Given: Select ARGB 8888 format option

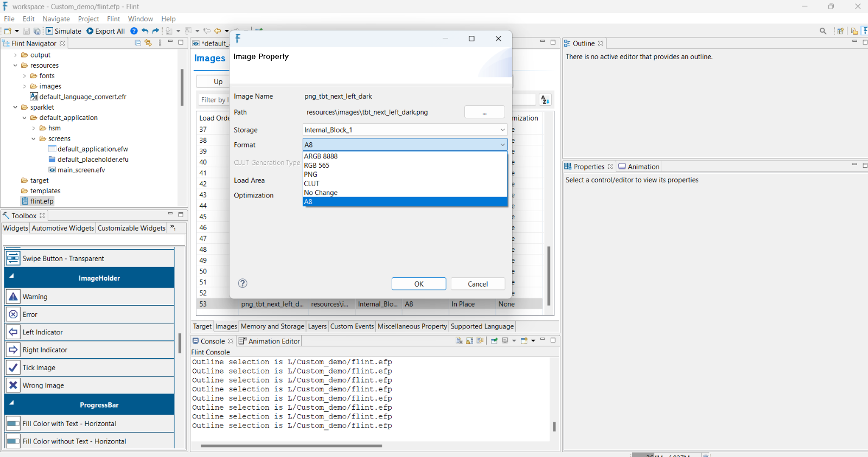Looking at the screenshot, I should (321, 156).
